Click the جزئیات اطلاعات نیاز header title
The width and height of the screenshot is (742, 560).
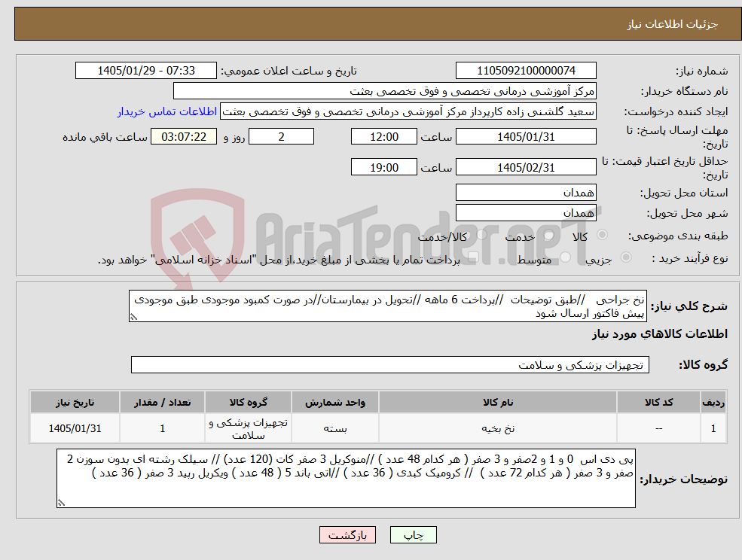tap(673, 24)
